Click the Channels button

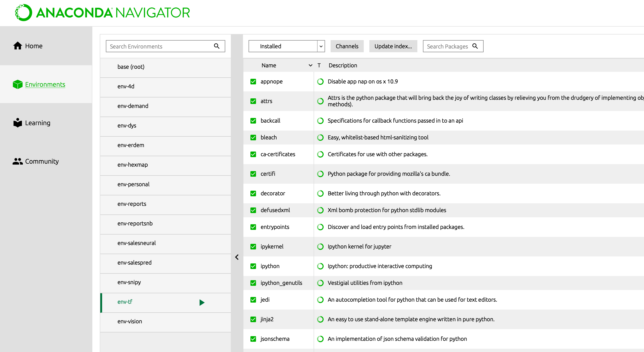[x=347, y=46]
